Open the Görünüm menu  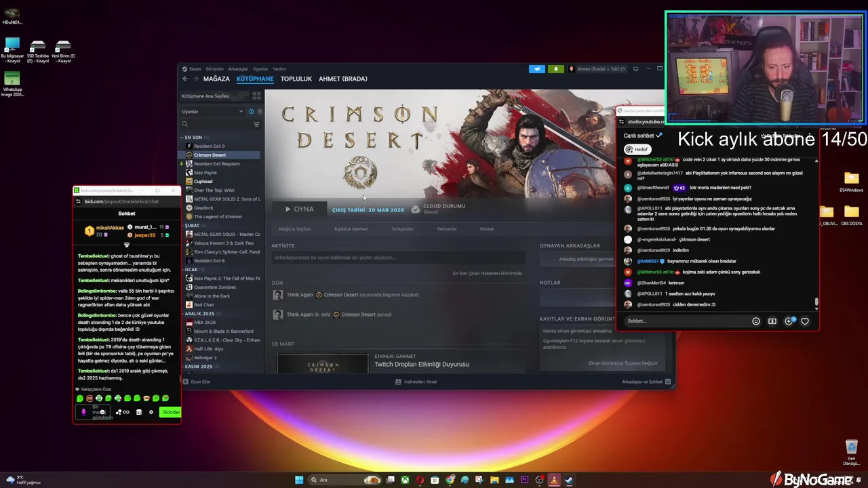point(214,68)
